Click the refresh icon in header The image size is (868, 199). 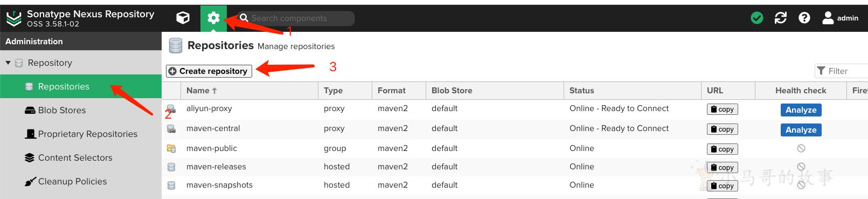780,18
